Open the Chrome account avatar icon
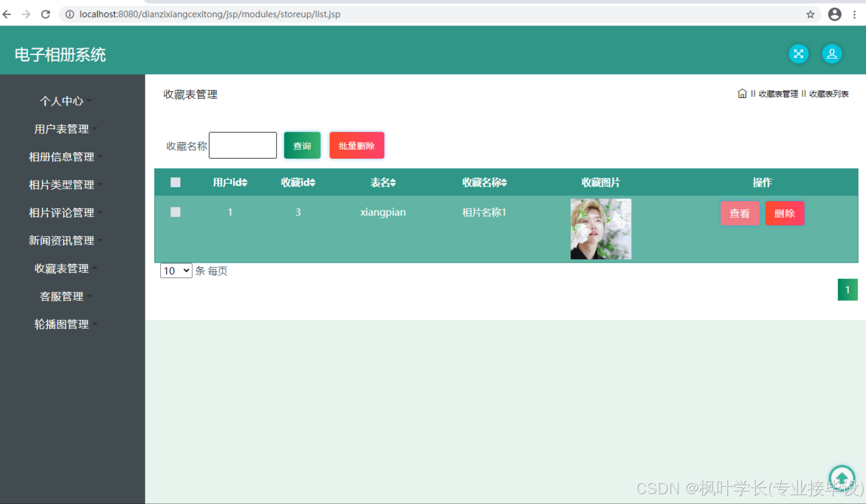866x504 pixels. coord(835,14)
